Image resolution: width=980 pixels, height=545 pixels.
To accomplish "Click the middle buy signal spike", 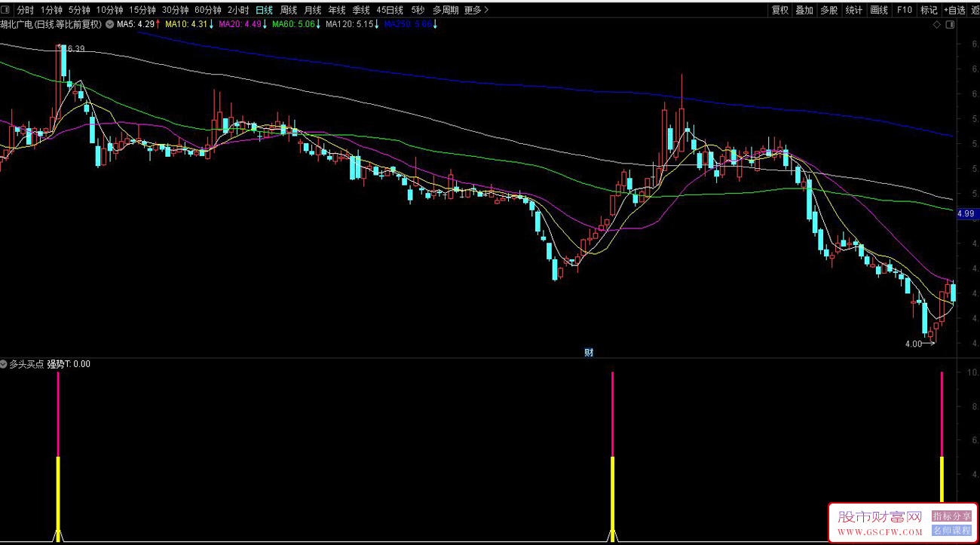I will point(612,456).
